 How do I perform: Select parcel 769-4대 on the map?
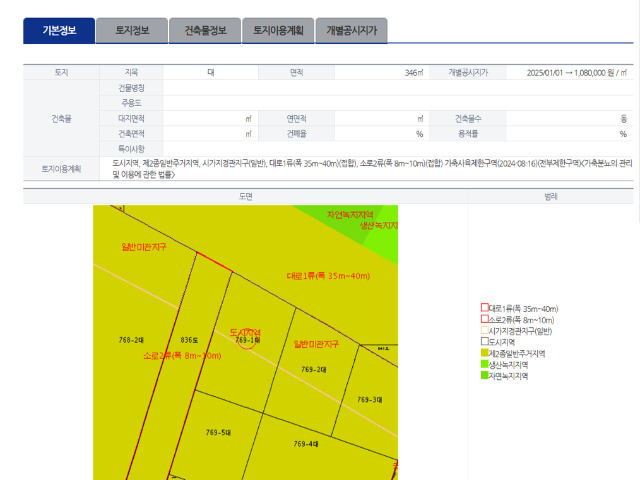point(305,443)
